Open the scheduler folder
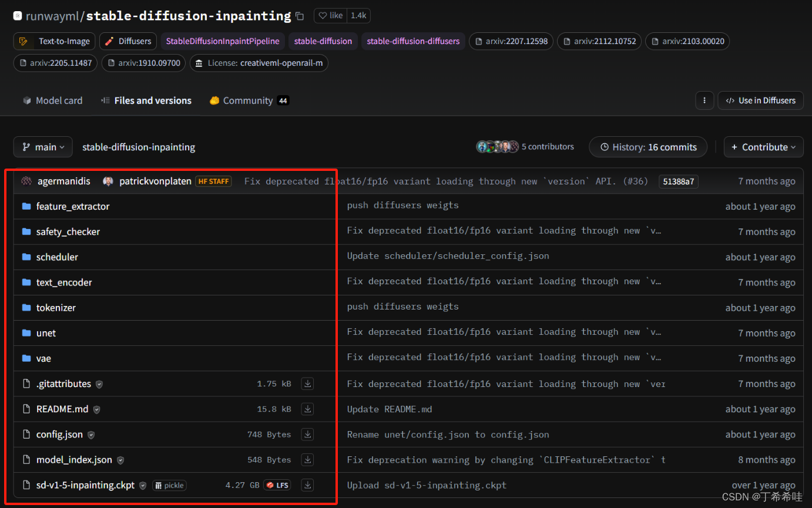812x508 pixels. pos(57,257)
